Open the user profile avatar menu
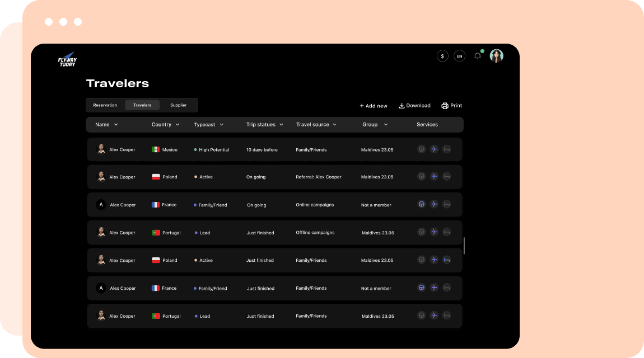The image size is (644, 358). coord(497,56)
